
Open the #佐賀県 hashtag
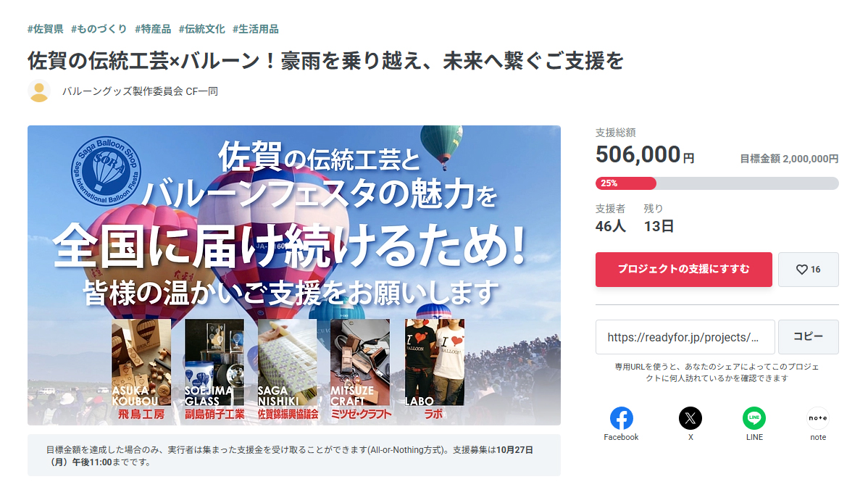pos(46,29)
